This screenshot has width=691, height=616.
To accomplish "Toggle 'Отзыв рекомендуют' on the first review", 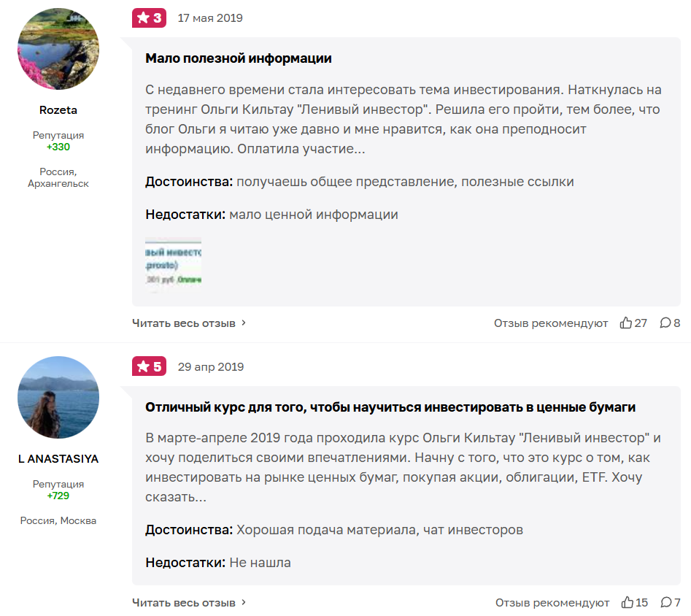I will click(555, 323).
